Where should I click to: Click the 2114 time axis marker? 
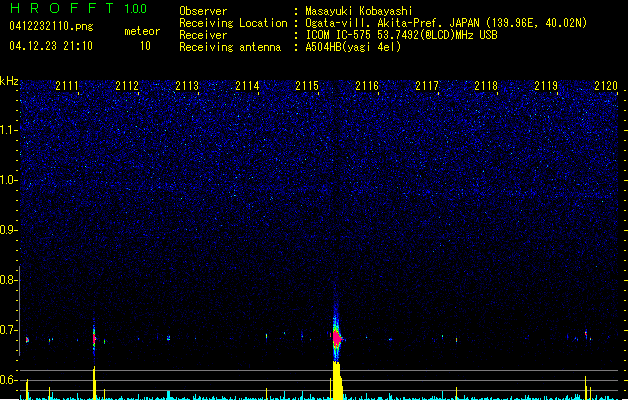coord(247,86)
